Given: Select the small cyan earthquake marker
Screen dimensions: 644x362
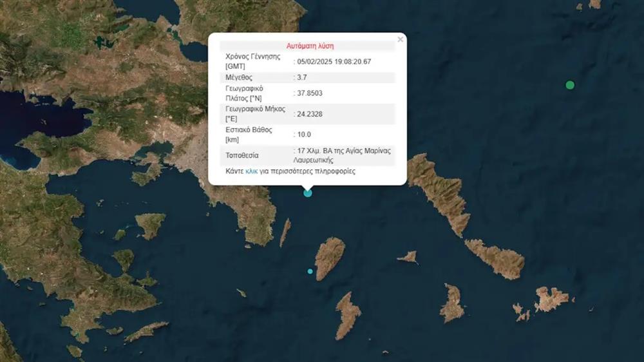Looking at the screenshot, I should (x=310, y=271).
